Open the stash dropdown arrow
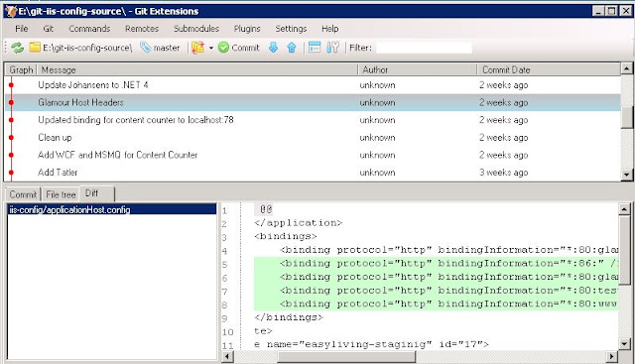635x364 pixels. pyautogui.click(x=211, y=48)
